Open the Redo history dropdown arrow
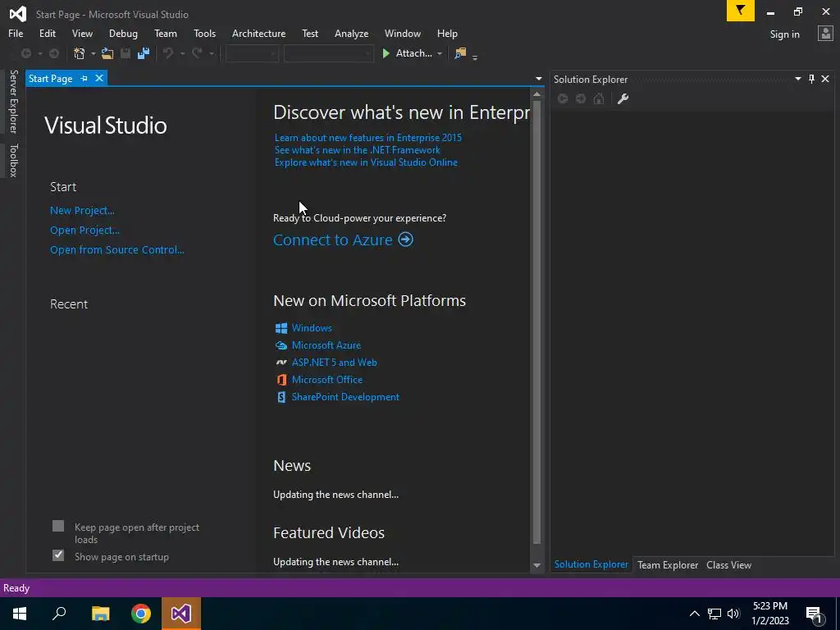The height and width of the screenshot is (630, 840). pyautogui.click(x=211, y=53)
